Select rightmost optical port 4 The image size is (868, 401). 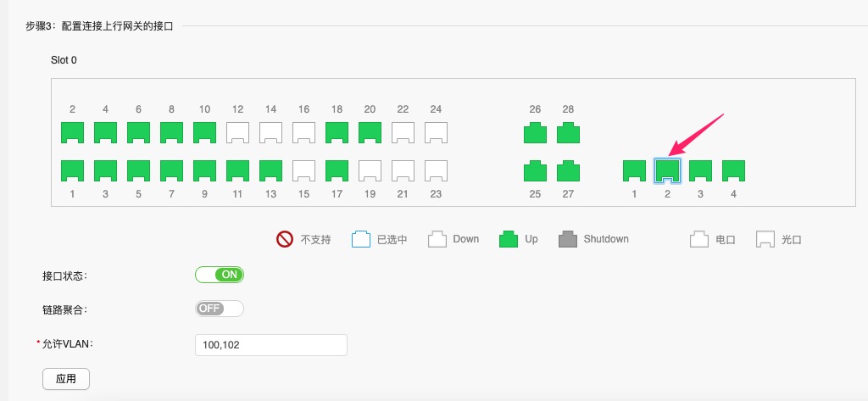pyautogui.click(x=733, y=170)
